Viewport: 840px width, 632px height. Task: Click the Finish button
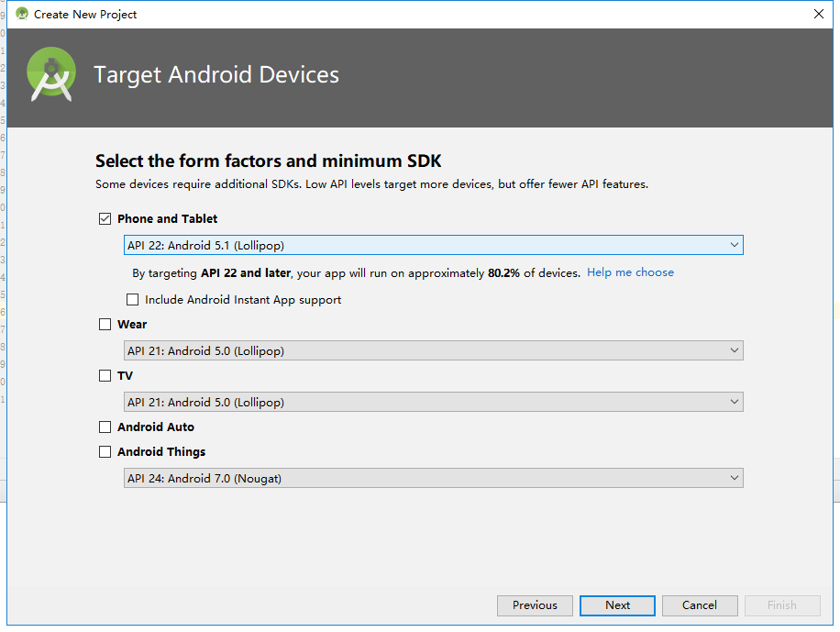pyautogui.click(x=782, y=605)
